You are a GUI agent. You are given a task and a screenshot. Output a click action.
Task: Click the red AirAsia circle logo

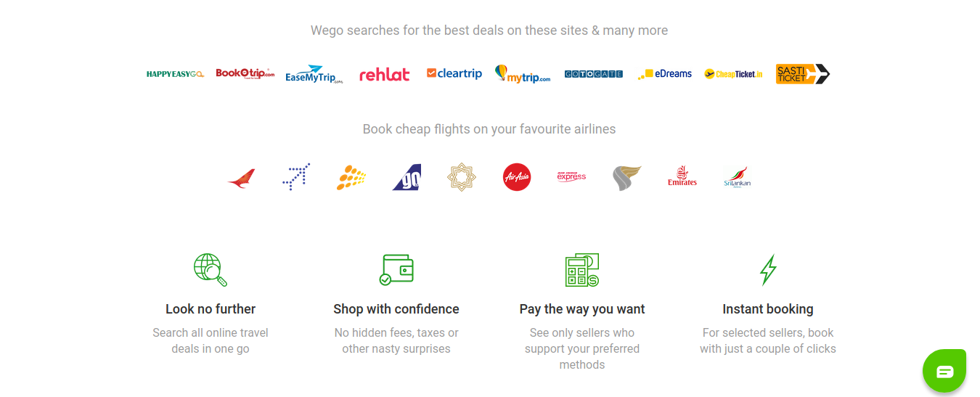coord(517,177)
